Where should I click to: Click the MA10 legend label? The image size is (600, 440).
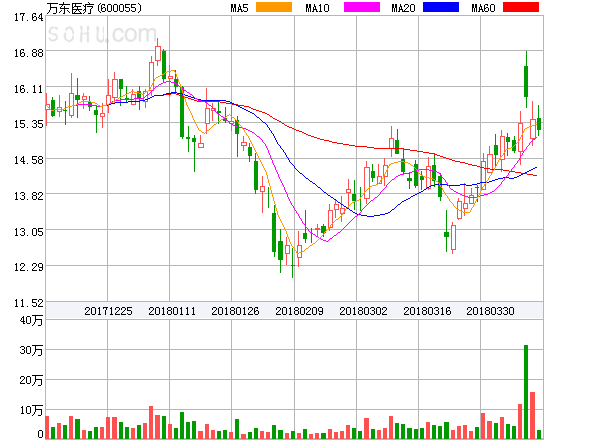(x=317, y=8)
